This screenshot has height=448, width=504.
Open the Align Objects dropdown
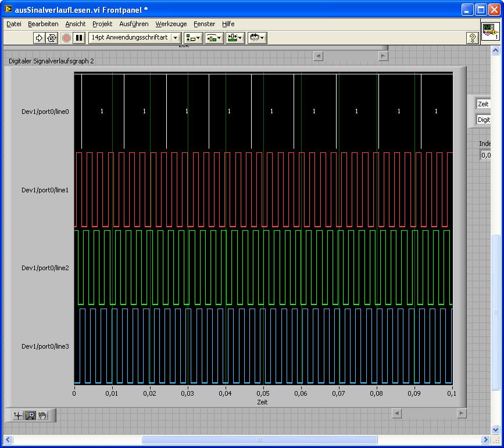tap(193, 38)
